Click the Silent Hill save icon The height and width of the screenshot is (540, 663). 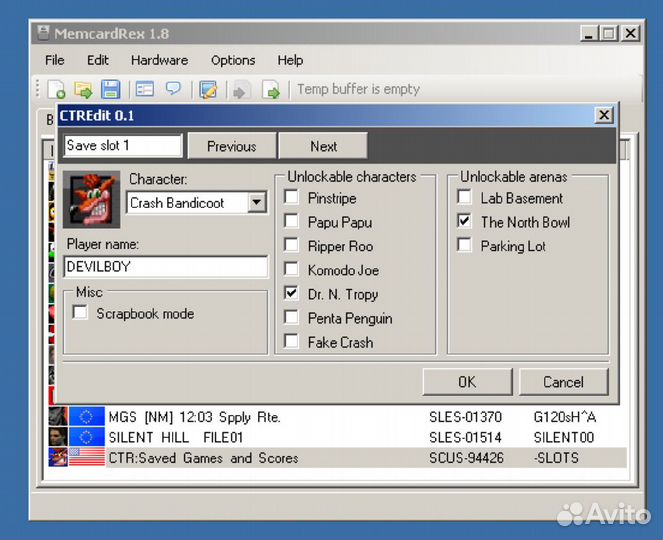click(x=58, y=437)
